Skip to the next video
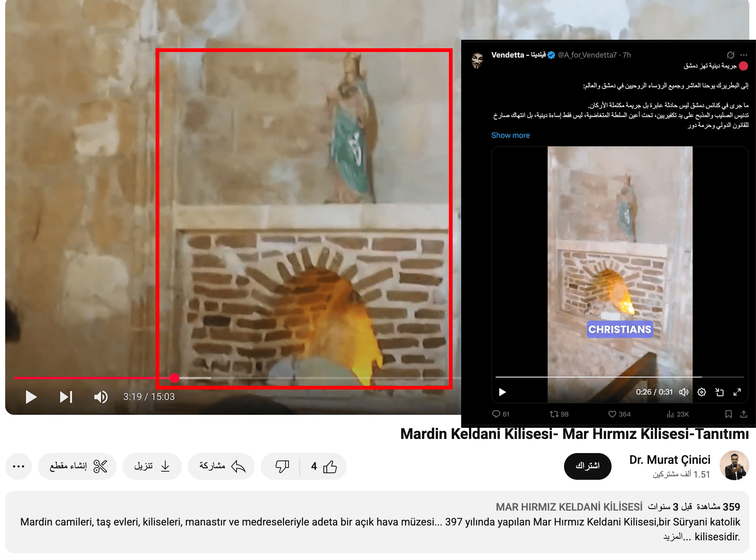756x560 pixels. point(66,397)
